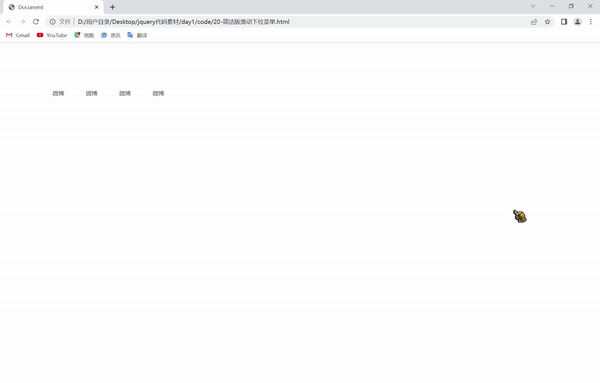Viewport: 600px width, 383px height.
Task: Click the forward navigation arrow
Action: (23, 22)
